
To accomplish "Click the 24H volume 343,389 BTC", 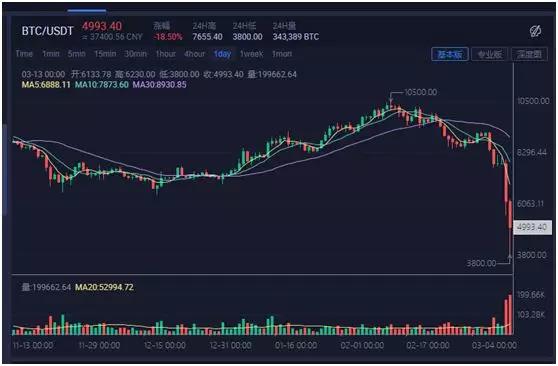I will pyautogui.click(x=296, y=37).
